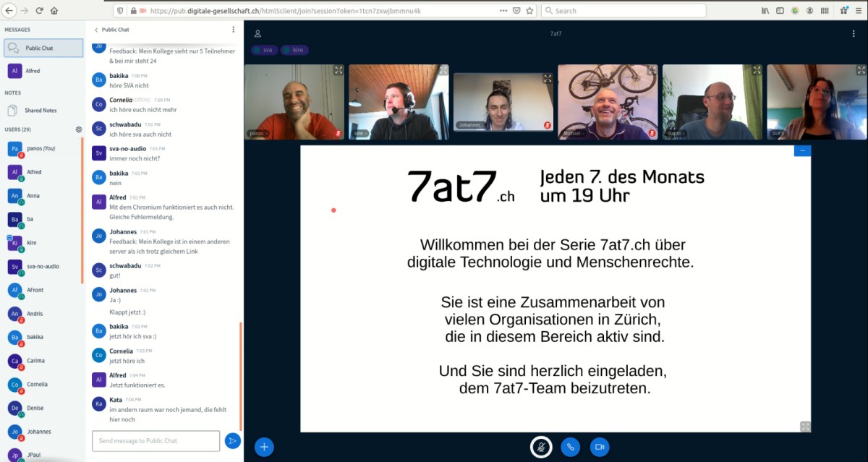Click the blue send message button
The width and height of the screenshot is (868, 462).
(x=232, y=440)
